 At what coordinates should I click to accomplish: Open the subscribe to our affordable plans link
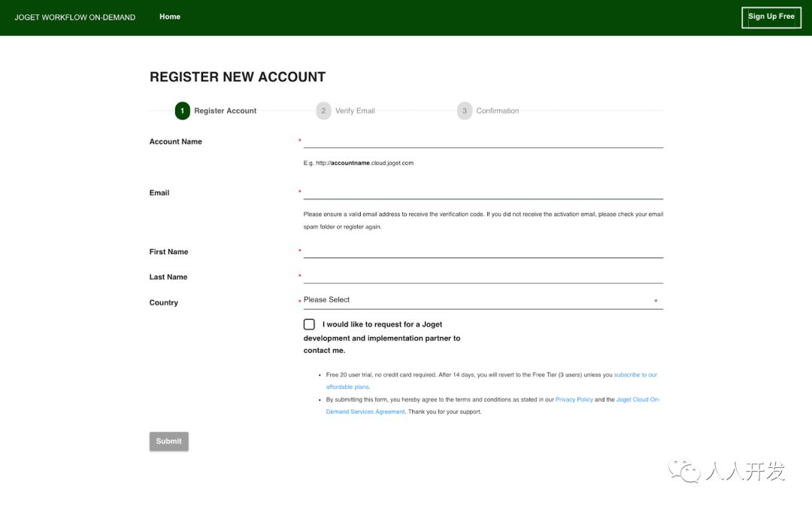click(x=635, y=375)
